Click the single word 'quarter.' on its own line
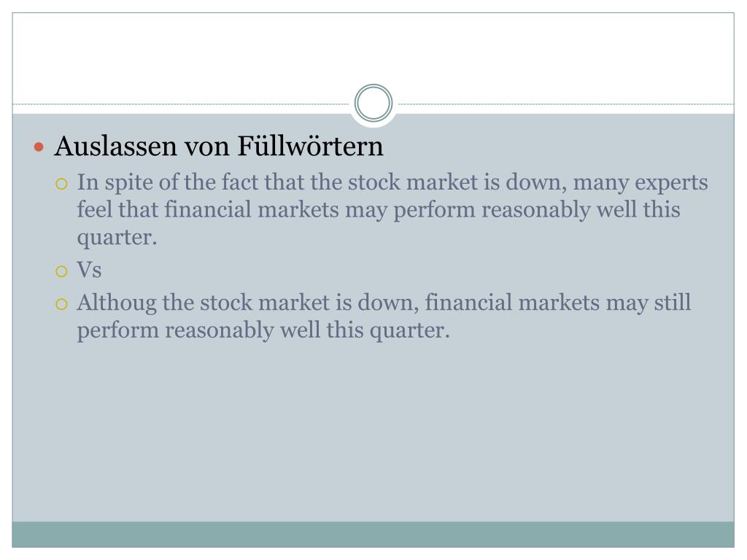This screenshot has width=747, height=560. [x=117, y=238]
